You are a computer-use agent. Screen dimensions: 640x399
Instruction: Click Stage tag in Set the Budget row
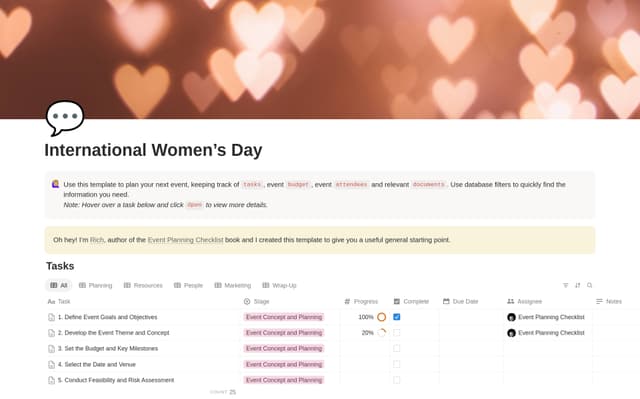pyautogui.click(x=284, y=348)
